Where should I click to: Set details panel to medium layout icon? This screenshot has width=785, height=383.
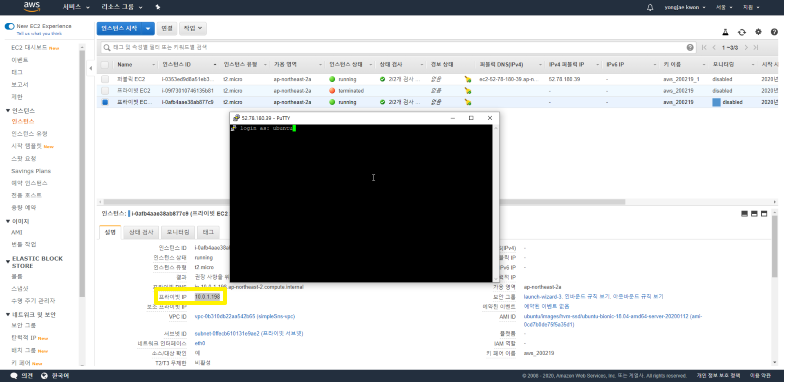point(754,214)
